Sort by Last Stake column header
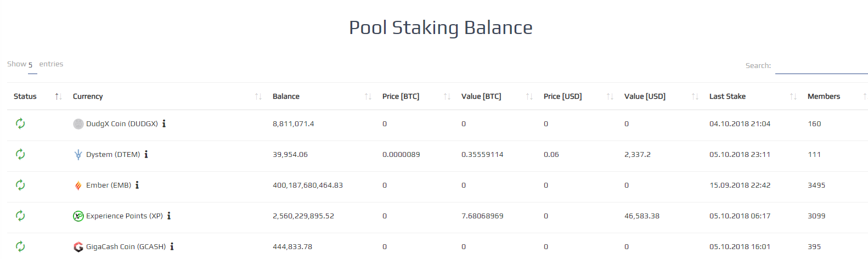Screen dimensions: 868x259 (x=752, y=97)
